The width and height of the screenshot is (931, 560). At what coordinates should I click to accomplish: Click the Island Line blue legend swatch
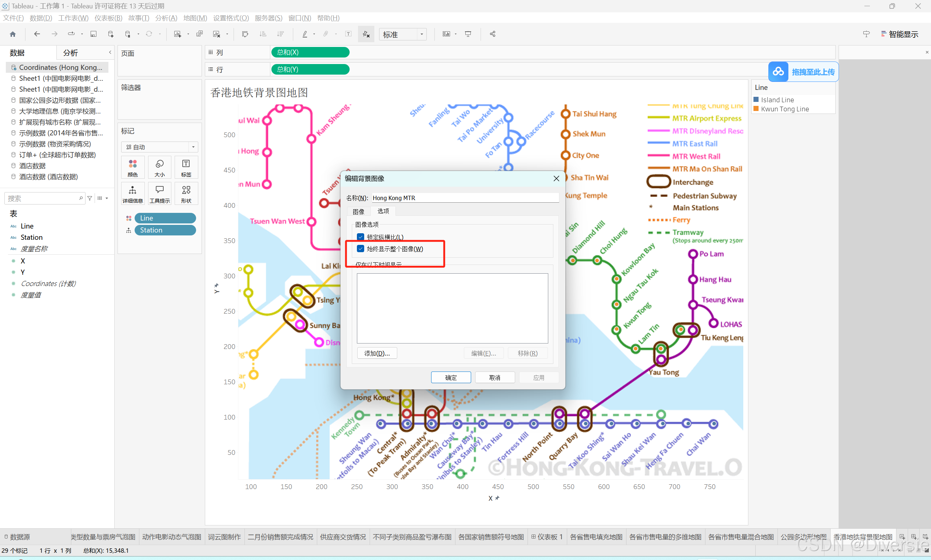pyautogui.click(x=756, y=100)
